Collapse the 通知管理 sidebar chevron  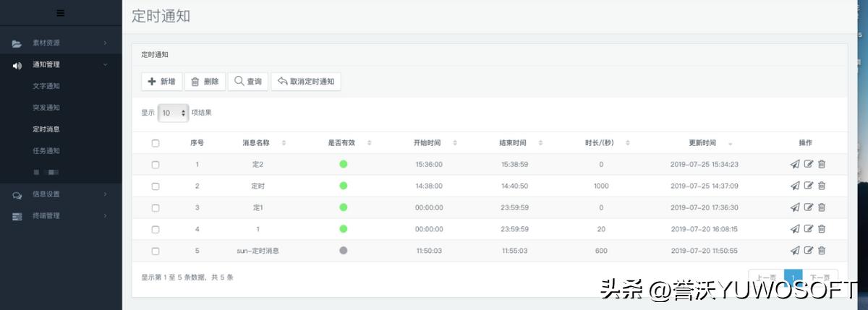coord(105,64)
